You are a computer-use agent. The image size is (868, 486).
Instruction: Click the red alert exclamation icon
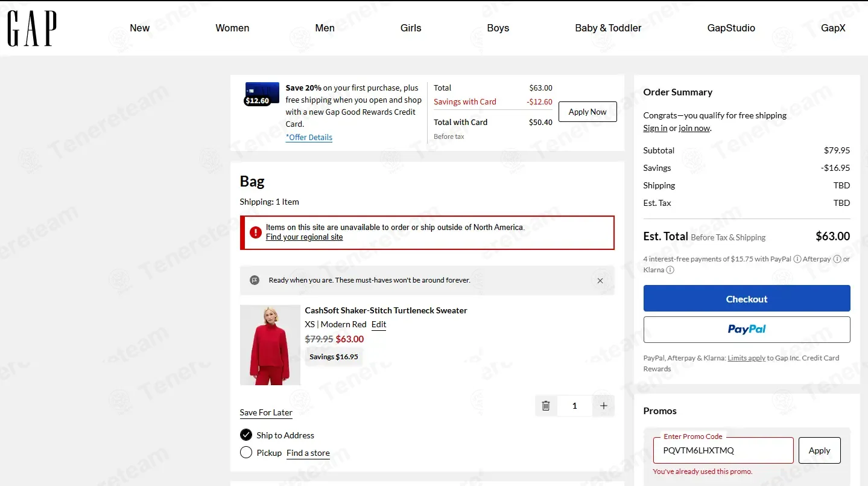(256, 232)
